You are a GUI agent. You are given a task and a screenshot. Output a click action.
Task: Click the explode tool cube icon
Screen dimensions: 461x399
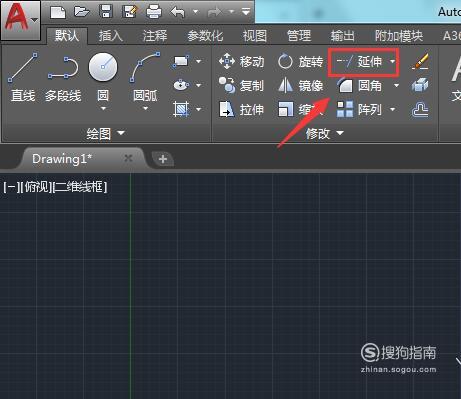(420, 85)
